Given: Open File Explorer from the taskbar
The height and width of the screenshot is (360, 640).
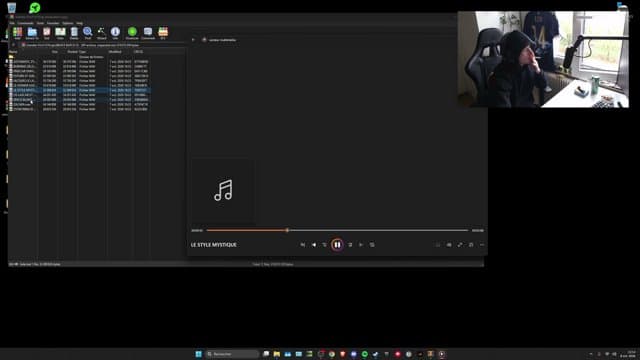Looking at the screenshot, I should (277, 354).
